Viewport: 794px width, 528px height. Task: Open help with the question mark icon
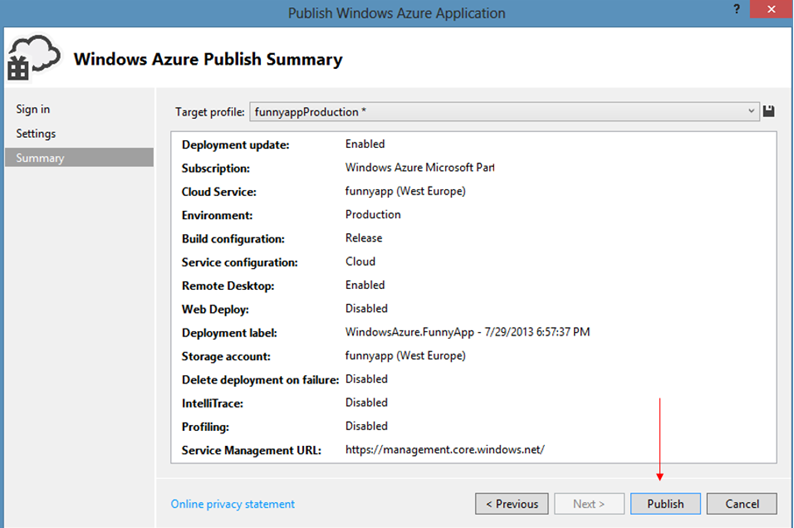click(736, 9)
